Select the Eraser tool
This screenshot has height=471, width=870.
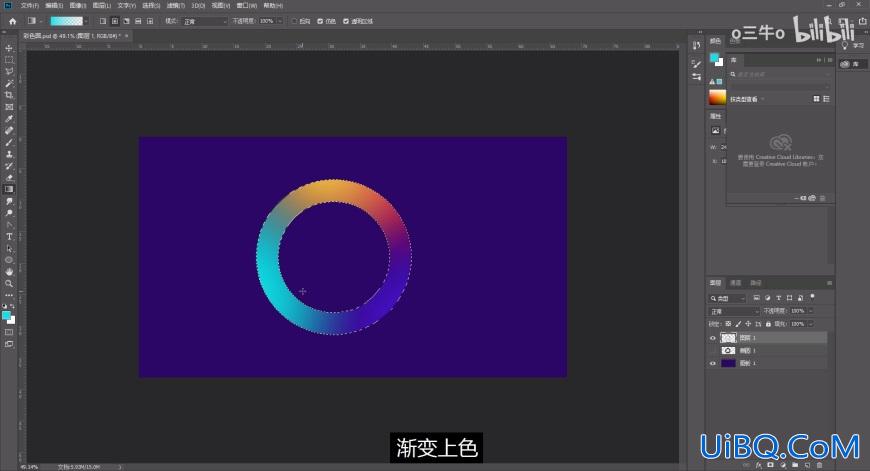(x=9, y=178)
